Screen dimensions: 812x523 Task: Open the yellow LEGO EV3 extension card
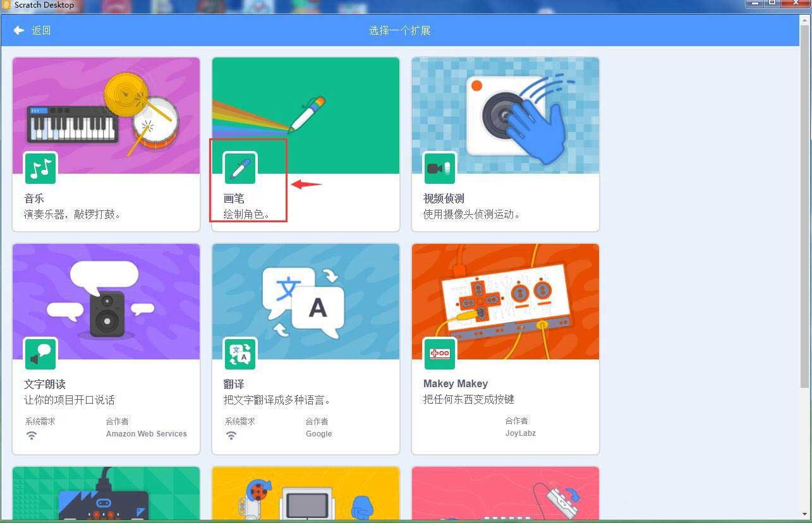pos(306,493)
